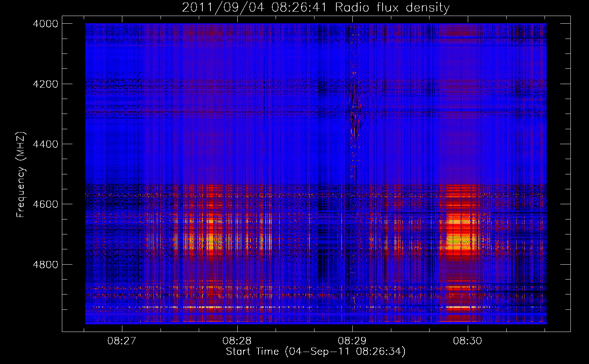Click the 4400 frequency tick label
589x364 pixels.
[x=46, y=144]
